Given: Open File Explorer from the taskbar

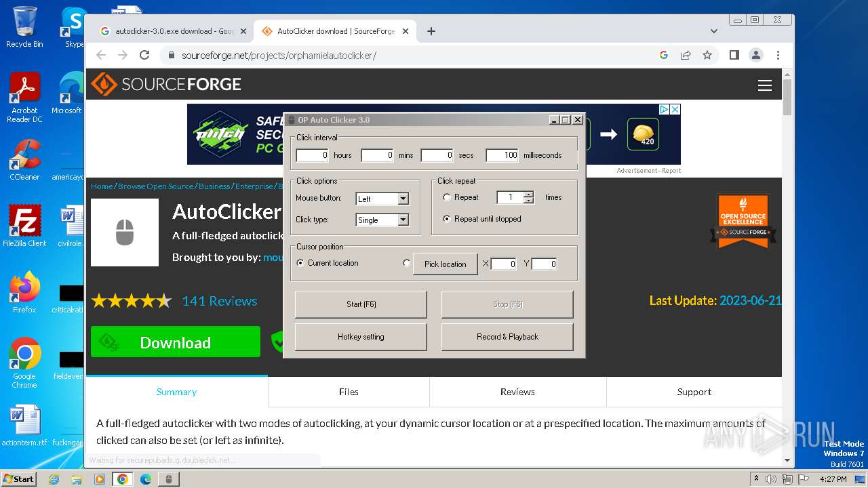Looking at the screenshot, I should (77, 479).
